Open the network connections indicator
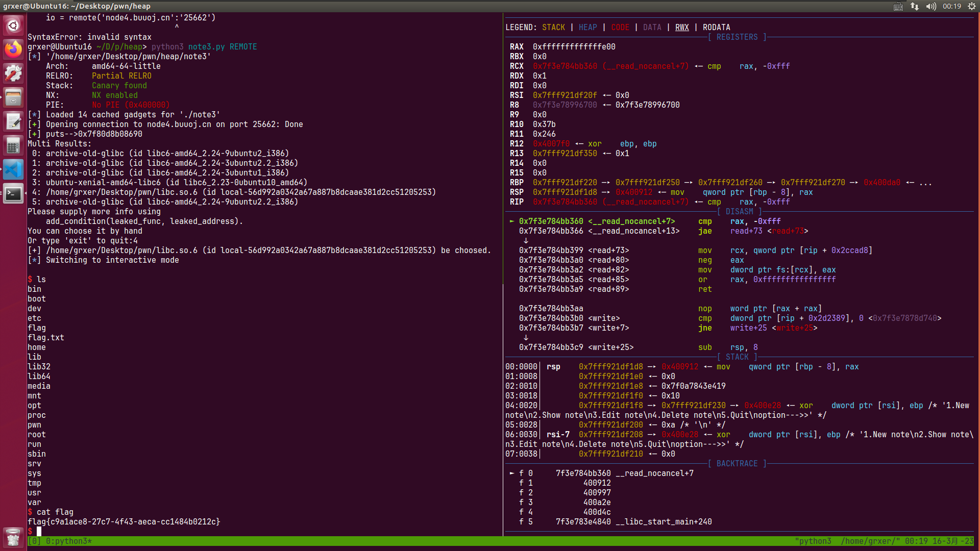 915,6
